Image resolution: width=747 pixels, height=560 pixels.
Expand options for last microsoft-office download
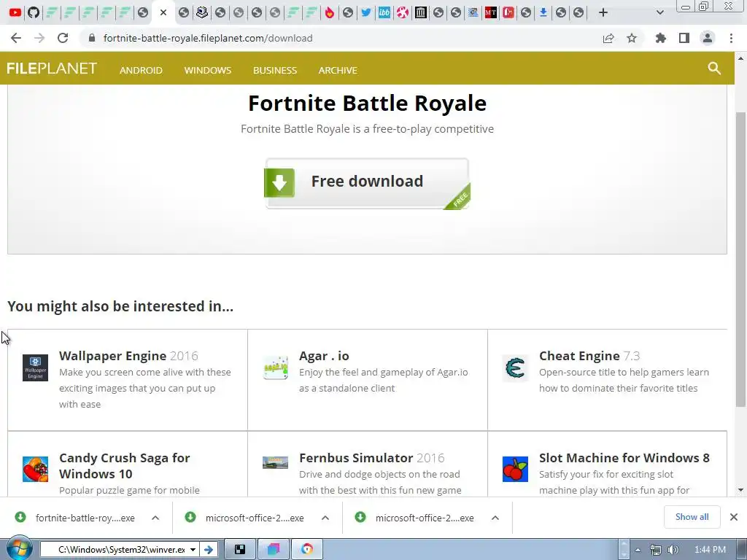(495, 518)
